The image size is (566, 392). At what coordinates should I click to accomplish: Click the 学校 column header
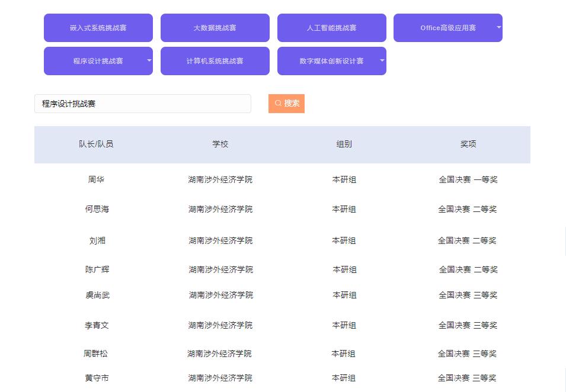[220, 144]
